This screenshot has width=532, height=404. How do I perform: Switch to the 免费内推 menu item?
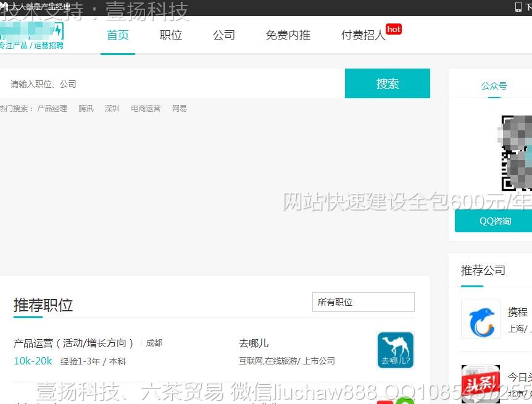(288, 35)
